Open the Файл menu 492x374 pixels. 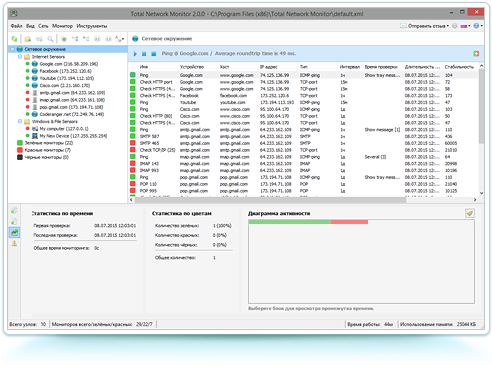16,26
